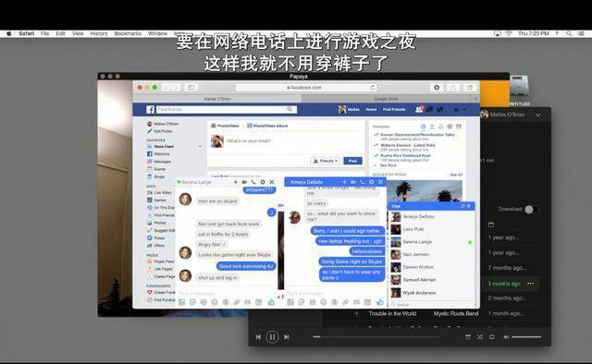Screen dimensions: 592x364
Task: Toggle repeat mode in music player
Action: 492,337
